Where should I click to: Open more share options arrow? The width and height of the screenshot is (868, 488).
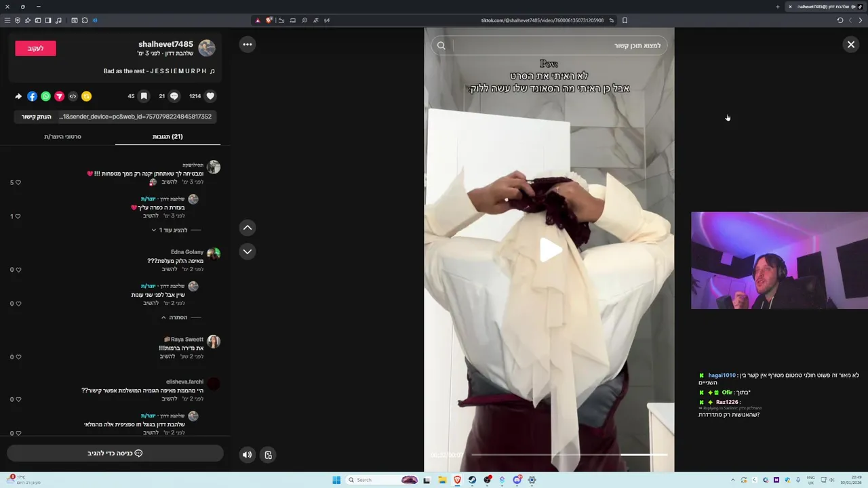(x=18, y=96)
